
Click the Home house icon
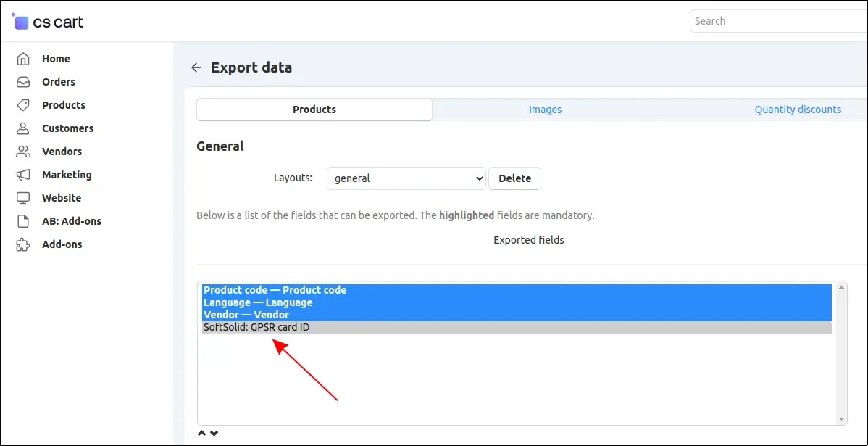click(x=22, y=59)
